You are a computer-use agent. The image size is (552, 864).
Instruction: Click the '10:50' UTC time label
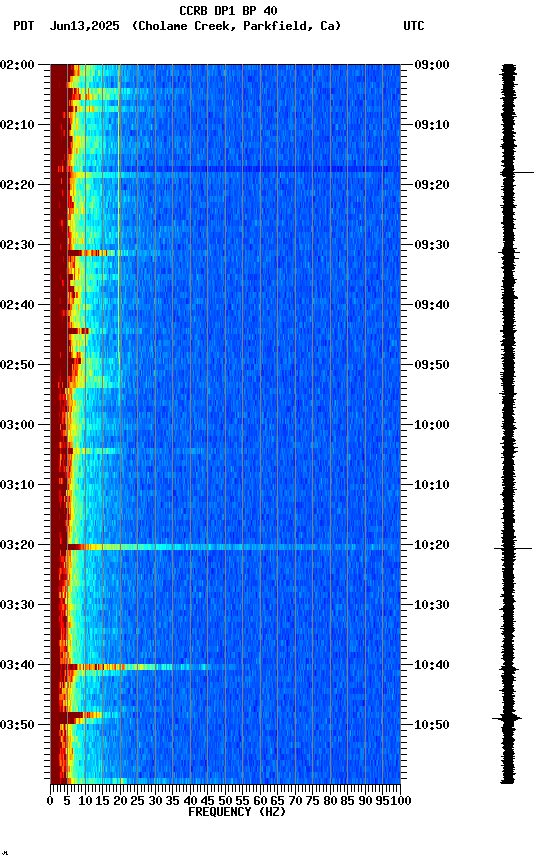[x=432, y=725]
